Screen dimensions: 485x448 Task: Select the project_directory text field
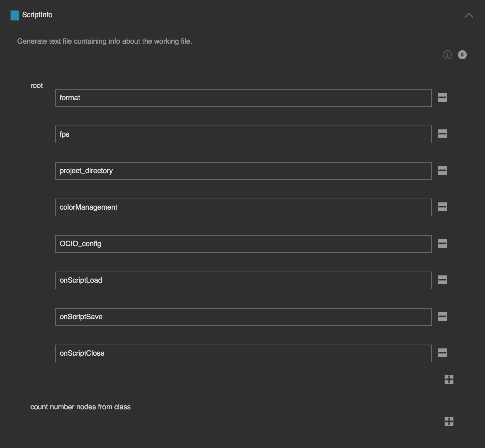click(x=243, y=171)
